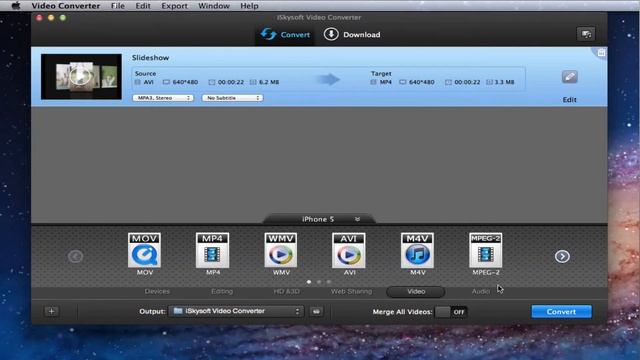Open output folder icon beside Output path
This screenshot has height=360, width=640.
(x=316, y=311)
